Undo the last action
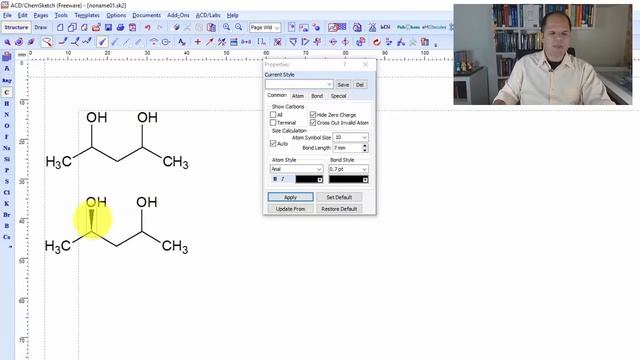The image size is (640, 360). coord(147,28)
